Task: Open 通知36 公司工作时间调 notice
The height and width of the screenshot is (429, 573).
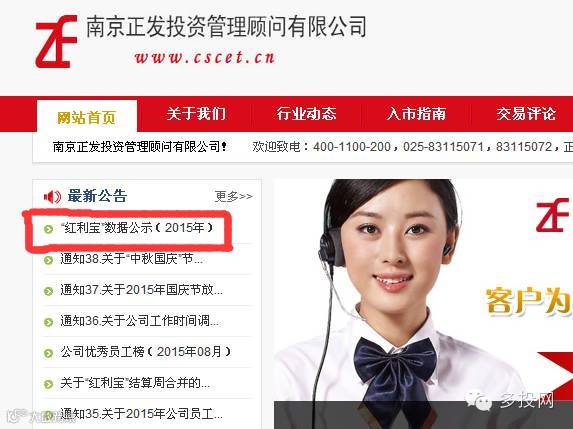Action: pos(140,321)
